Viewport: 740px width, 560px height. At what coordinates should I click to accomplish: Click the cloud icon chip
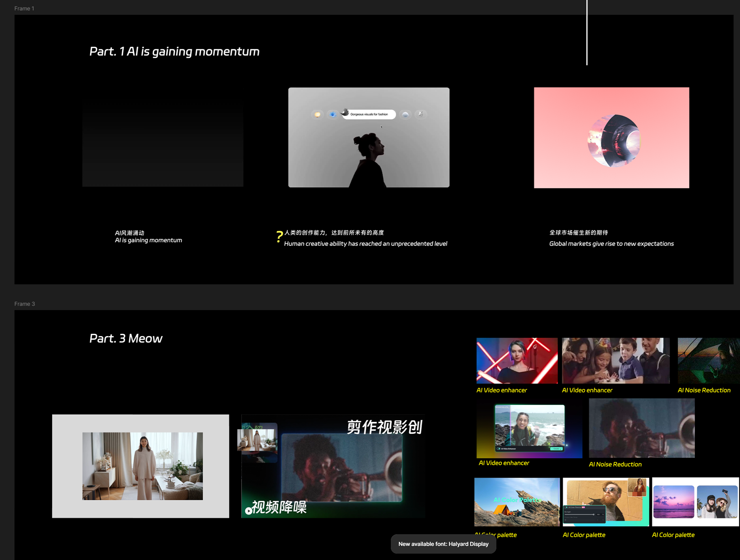(x=405, y=114)
